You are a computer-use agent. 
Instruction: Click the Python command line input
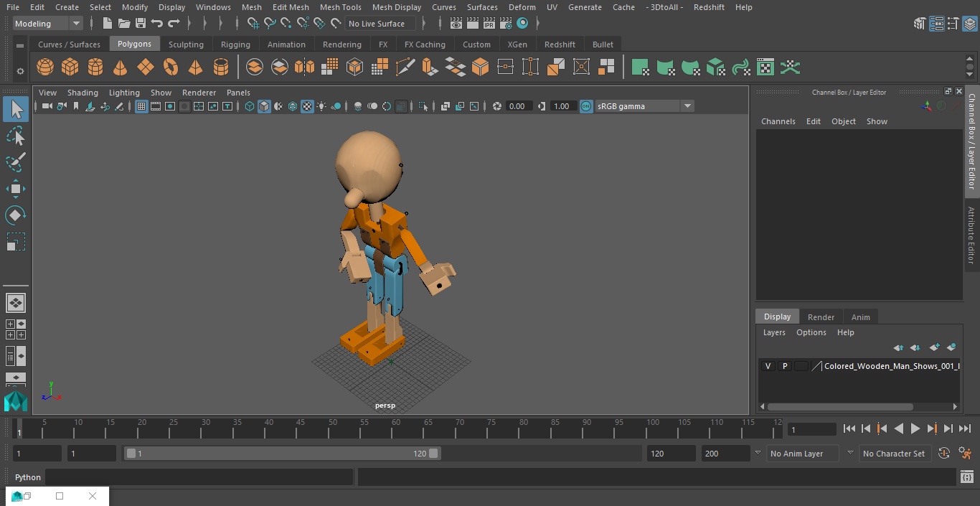point(199,477)
